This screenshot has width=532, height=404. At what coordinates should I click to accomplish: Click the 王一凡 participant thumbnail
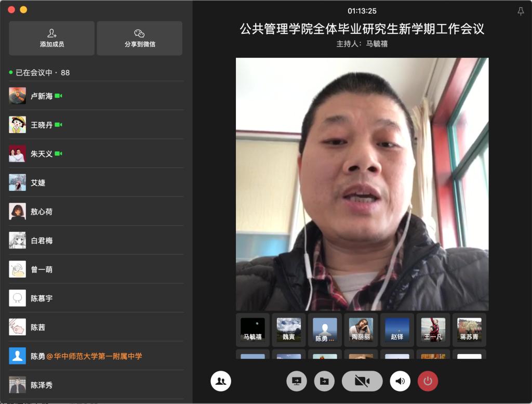[x=433, y=330]
